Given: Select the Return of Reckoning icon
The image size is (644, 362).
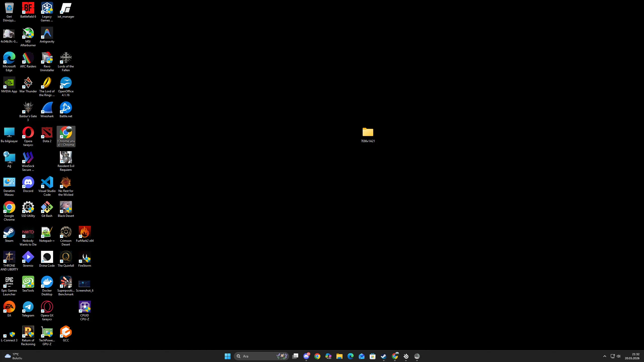Looking at the screenshot, I should coord(28,336).
